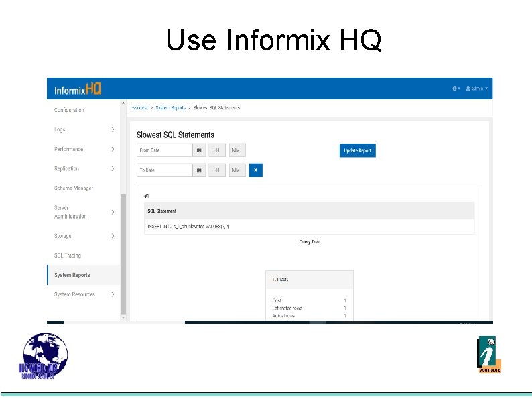Open the admin user menu
This screenshot has height=399, width=532.
(x=476, y=89)
